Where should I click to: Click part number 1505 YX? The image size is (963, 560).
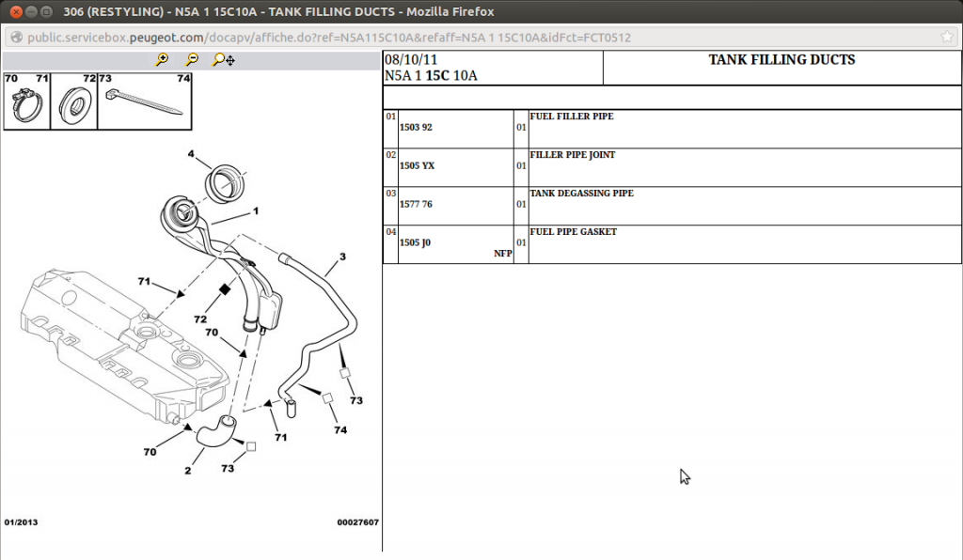pos(417,165)
